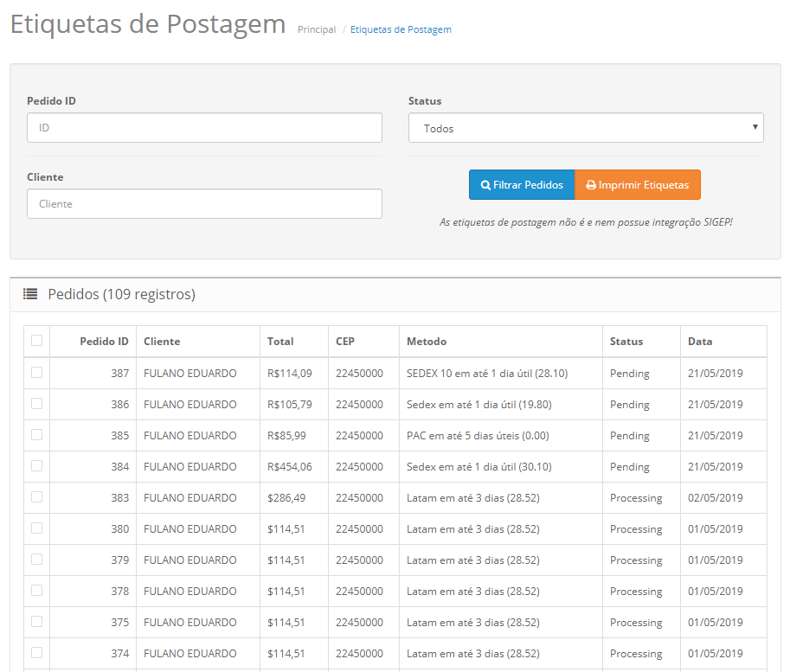
Task: Focus the Pedido ID input field
Action: tap(204, 128)
